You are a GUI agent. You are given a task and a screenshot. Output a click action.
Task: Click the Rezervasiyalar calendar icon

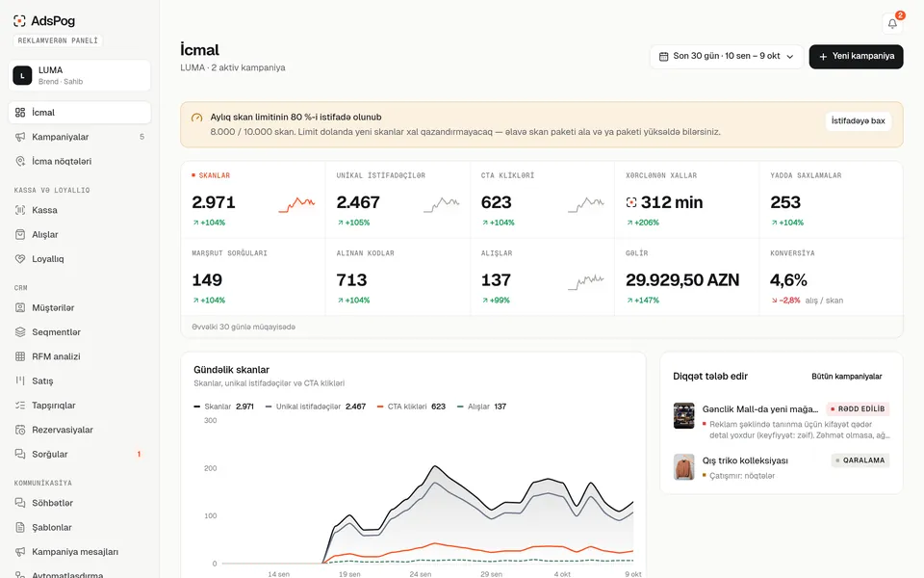pyautogui.click(x=20, y=430)
